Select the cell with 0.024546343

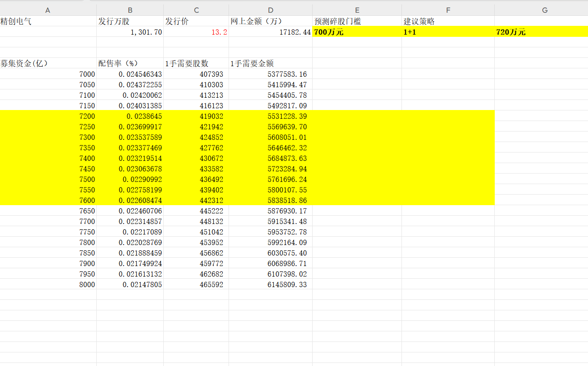click(x=130, y=74)
